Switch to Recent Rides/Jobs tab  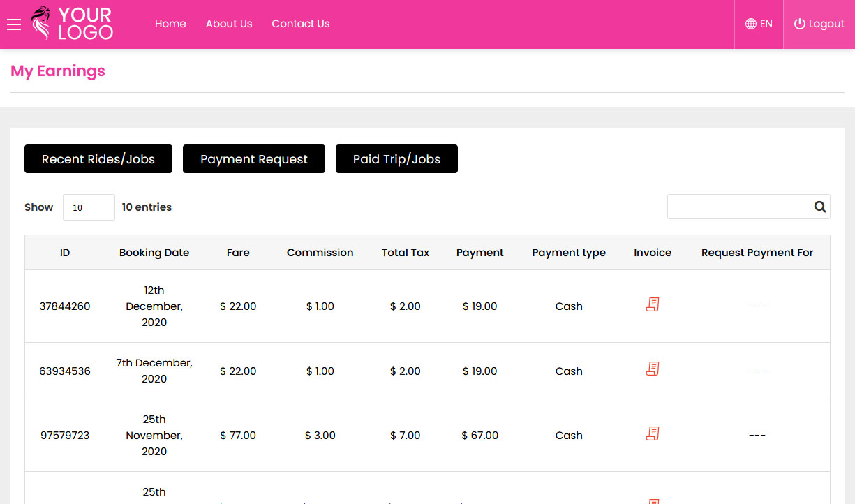98,159
